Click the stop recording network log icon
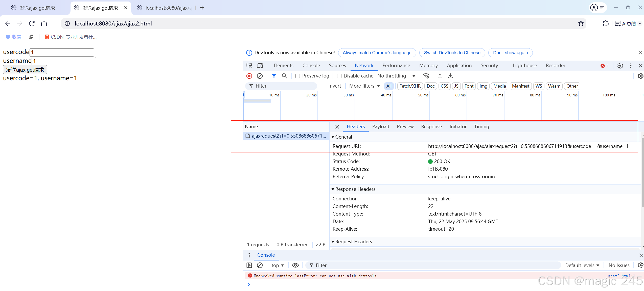 pyautogui.click(x=249, y=76)
